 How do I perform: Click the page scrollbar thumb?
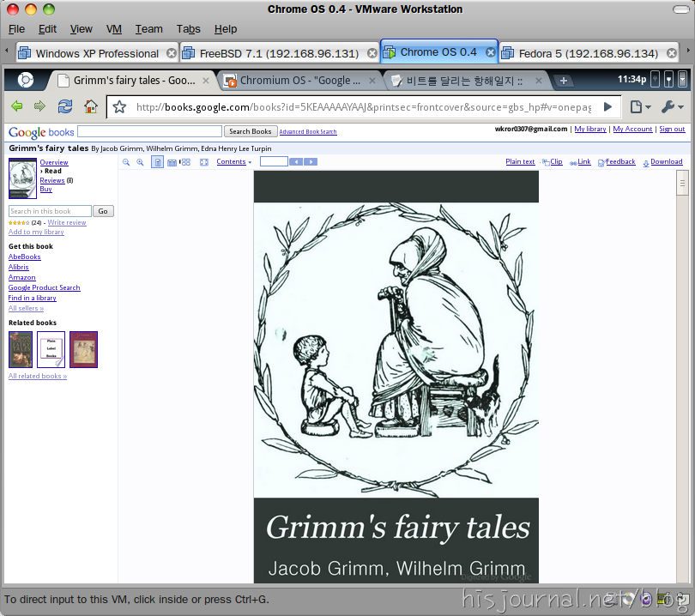(682, 183)
